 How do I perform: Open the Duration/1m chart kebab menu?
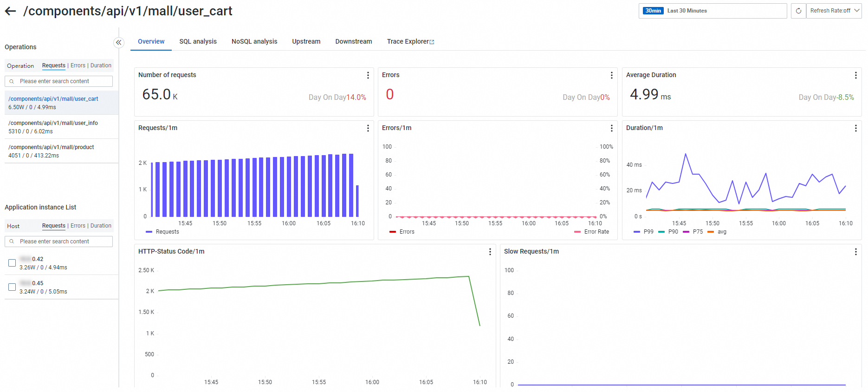[855, 128]
